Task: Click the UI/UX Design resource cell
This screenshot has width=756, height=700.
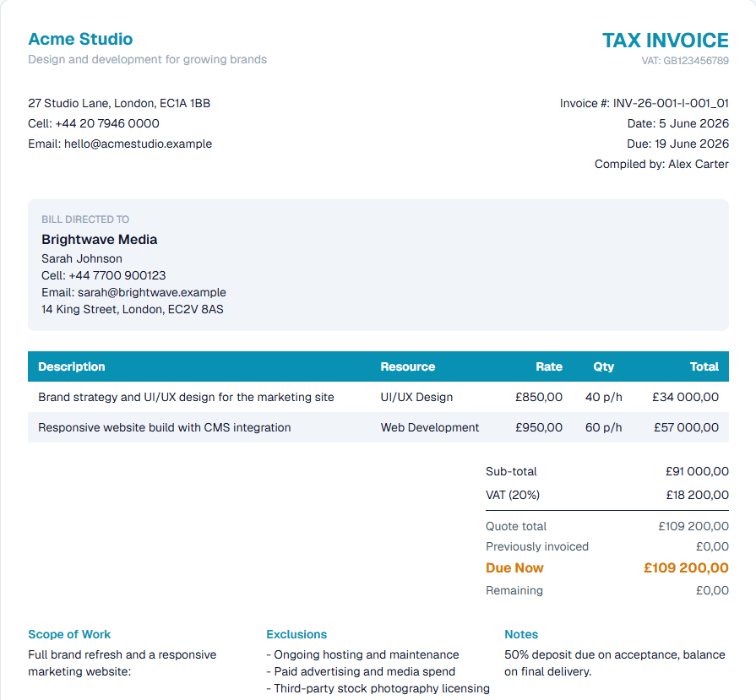Action: pos(416,397)
